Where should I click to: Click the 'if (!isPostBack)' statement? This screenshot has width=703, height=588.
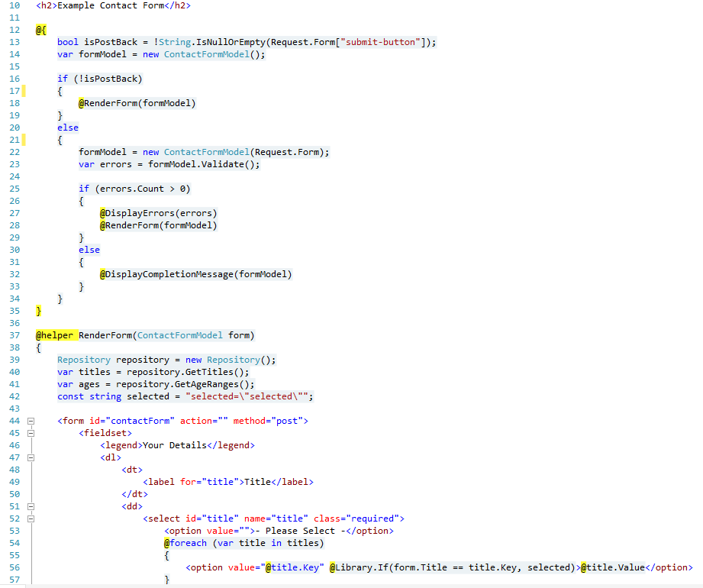point(99,79)
